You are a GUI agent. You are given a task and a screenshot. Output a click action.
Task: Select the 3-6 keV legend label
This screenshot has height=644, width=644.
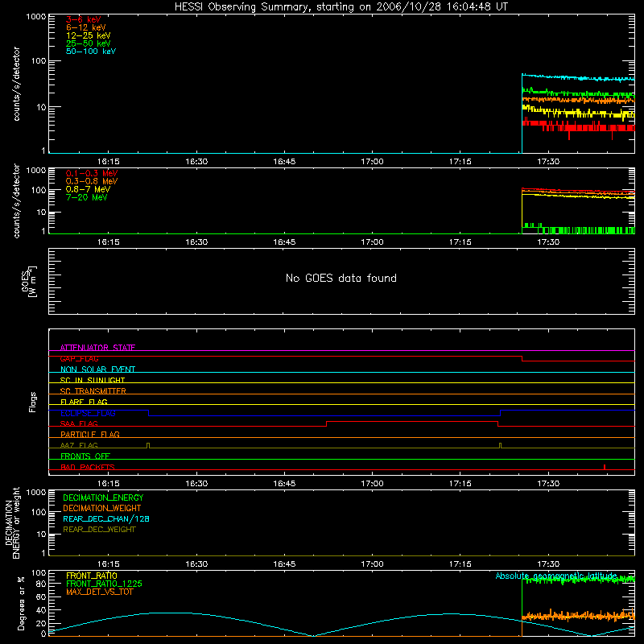click(x=84, y=19)
